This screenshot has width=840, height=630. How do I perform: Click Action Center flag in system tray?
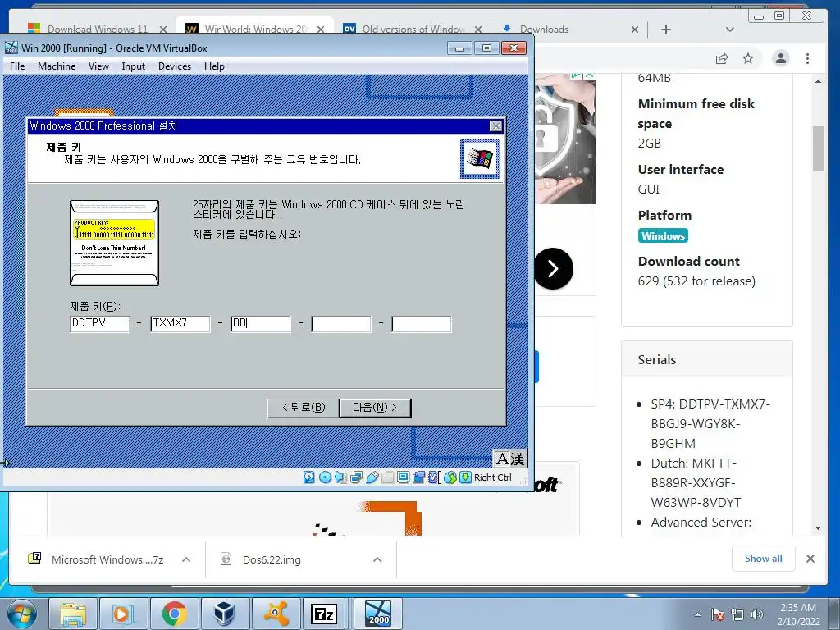pos(718,614)
